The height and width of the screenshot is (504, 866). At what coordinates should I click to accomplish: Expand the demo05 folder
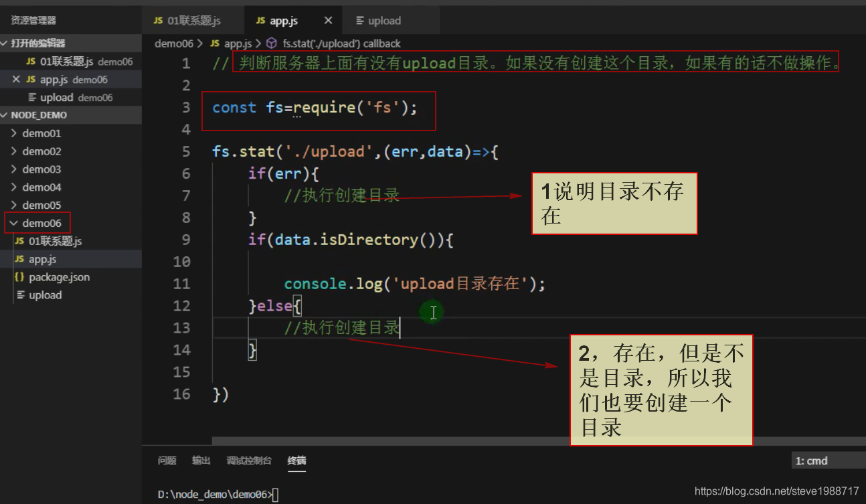coord(71,205)
